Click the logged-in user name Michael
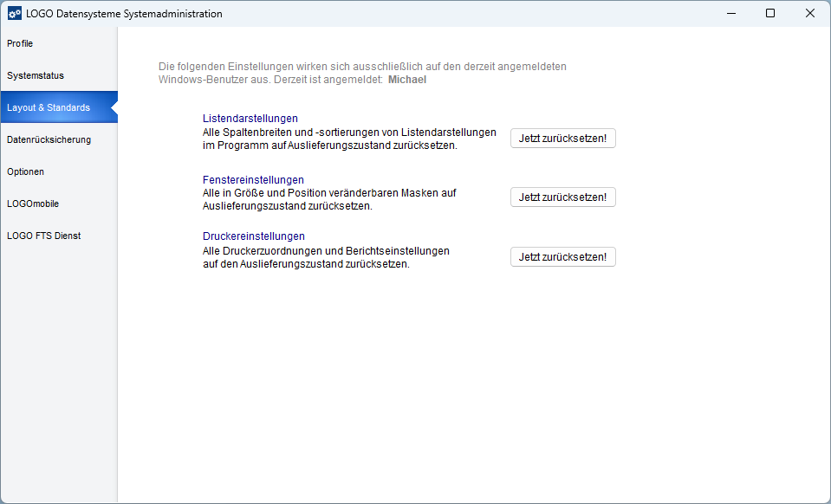 coord(407,80)
